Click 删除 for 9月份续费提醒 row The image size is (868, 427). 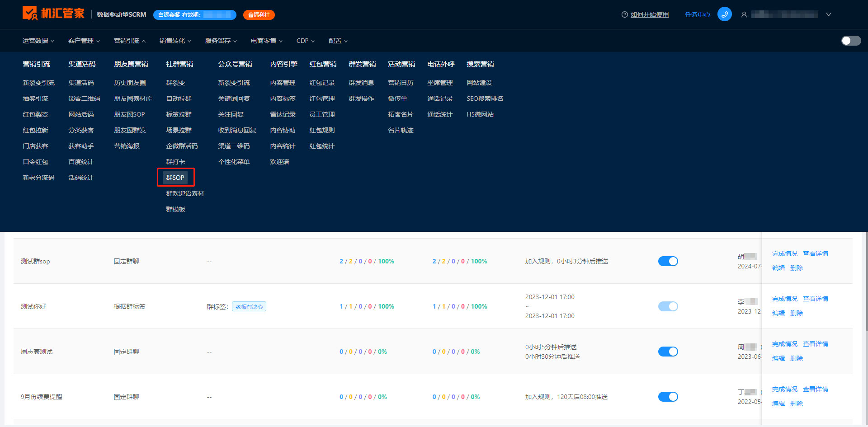point(797,404)
